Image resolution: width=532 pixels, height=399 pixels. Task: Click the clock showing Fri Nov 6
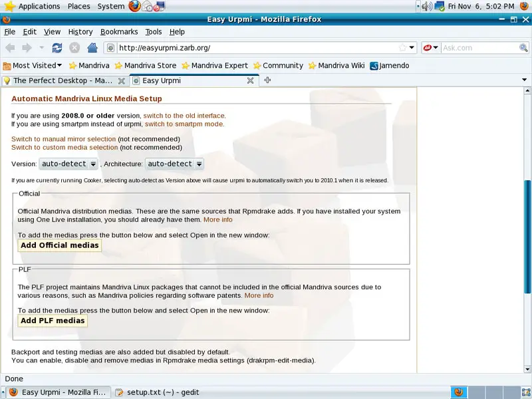[x=481, y=6]
